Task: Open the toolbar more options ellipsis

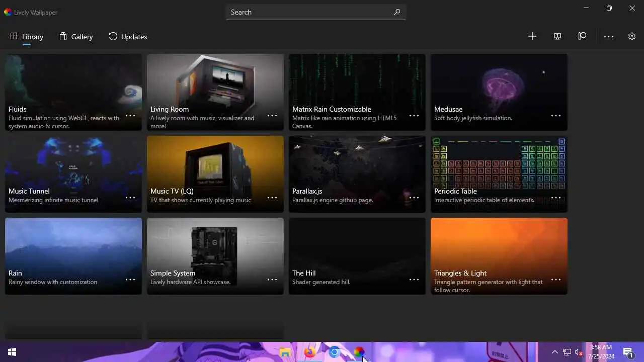Action: tap(609, 36)
